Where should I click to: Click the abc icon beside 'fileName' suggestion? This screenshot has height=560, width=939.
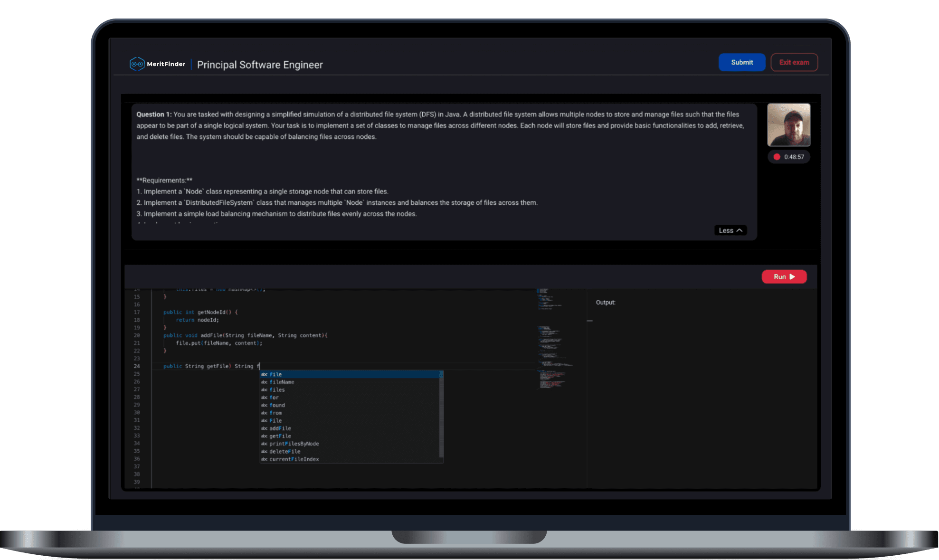pyautogui.click(x=264, y=382)
